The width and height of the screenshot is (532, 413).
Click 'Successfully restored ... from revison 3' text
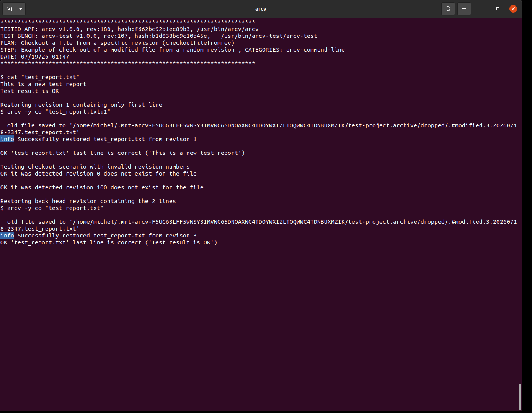107,236
